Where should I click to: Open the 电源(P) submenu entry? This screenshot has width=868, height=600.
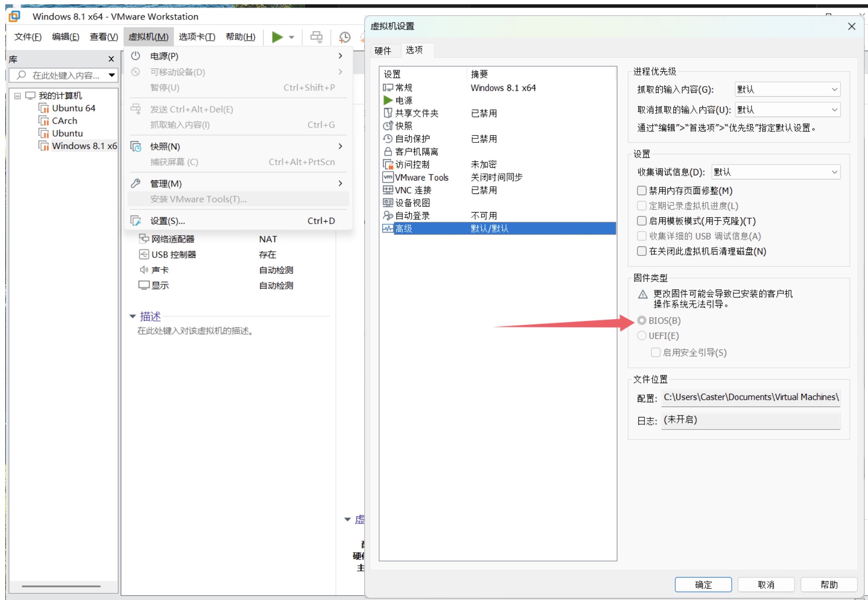click(238, 56)
